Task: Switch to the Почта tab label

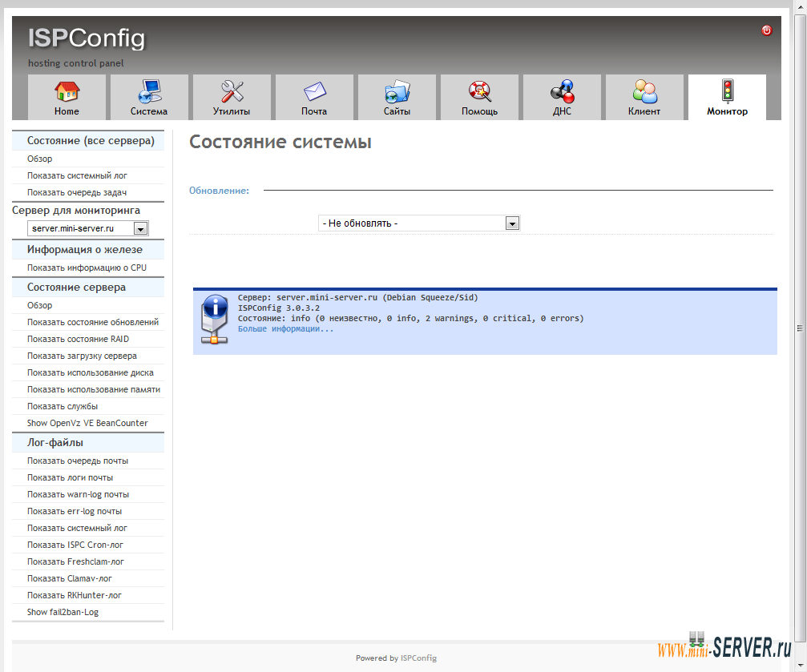Action: (x=314, y=111)
